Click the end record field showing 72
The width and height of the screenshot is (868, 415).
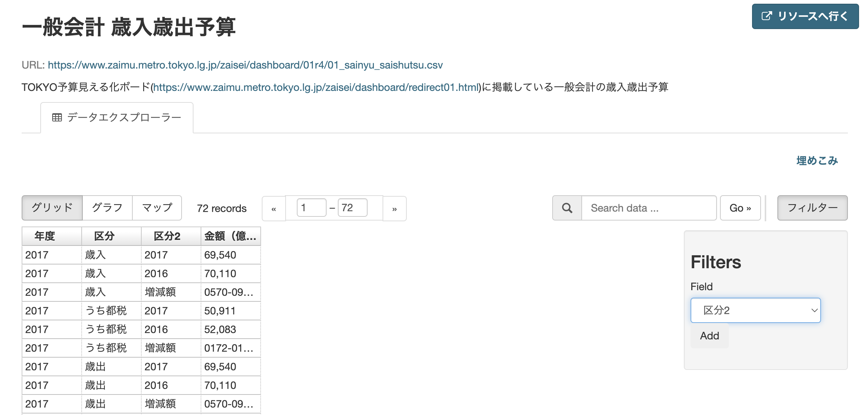pyautogui.click(x=352, y=208)
